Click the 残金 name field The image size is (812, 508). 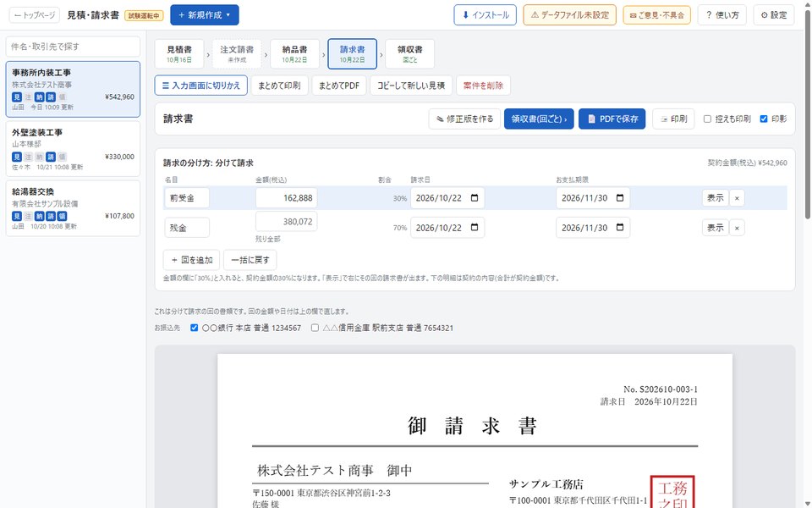[187, 228]
